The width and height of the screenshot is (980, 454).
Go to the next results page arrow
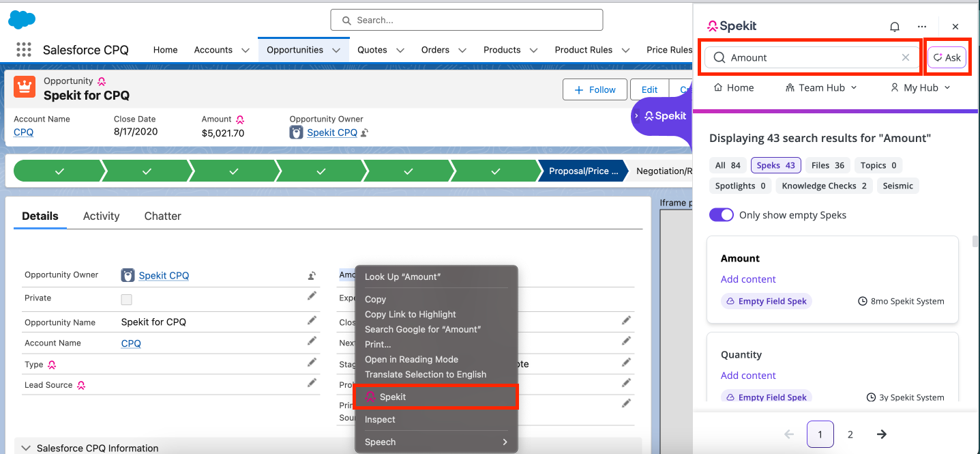882,434
